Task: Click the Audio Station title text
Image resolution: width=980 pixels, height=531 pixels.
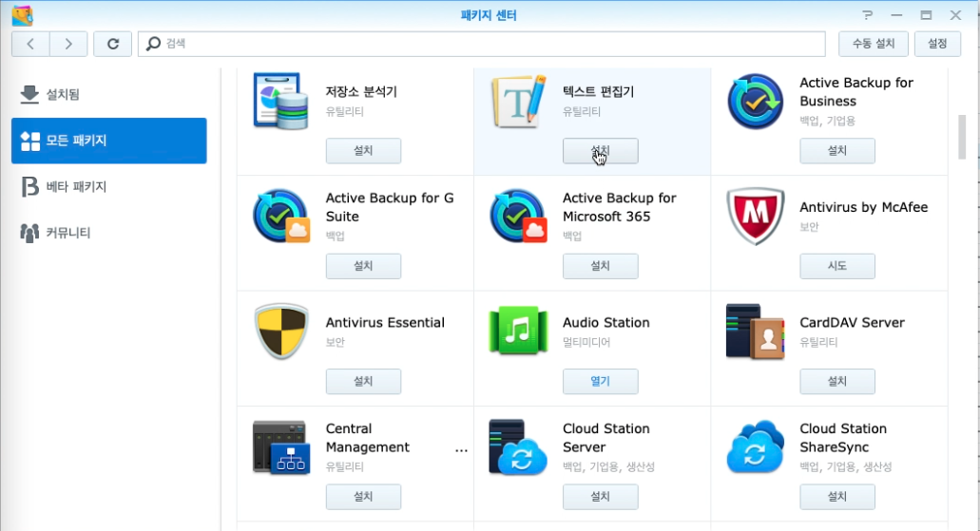Action: [605, 322]
